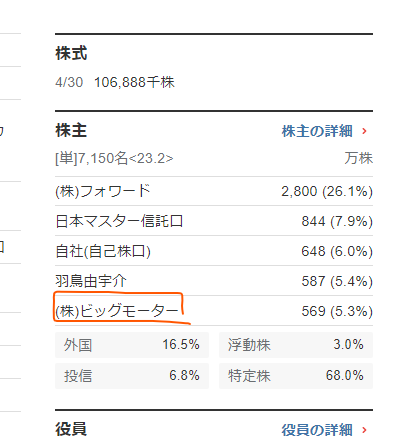402x444 pixels.
Task: Click the 株主 section heading
Action: (71, 130)
